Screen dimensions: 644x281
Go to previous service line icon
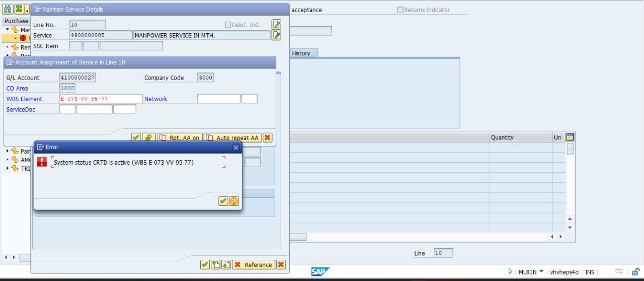[x=216, y=265]
